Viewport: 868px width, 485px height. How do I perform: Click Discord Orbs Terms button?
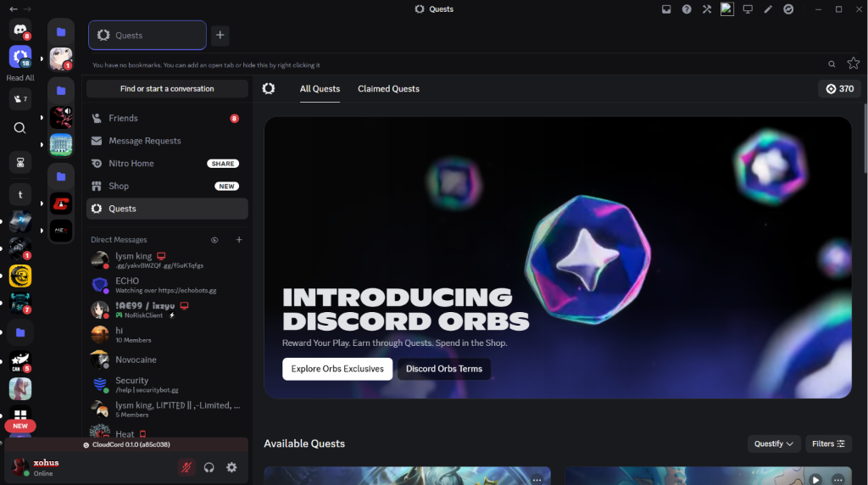click(x=444, y=369)
